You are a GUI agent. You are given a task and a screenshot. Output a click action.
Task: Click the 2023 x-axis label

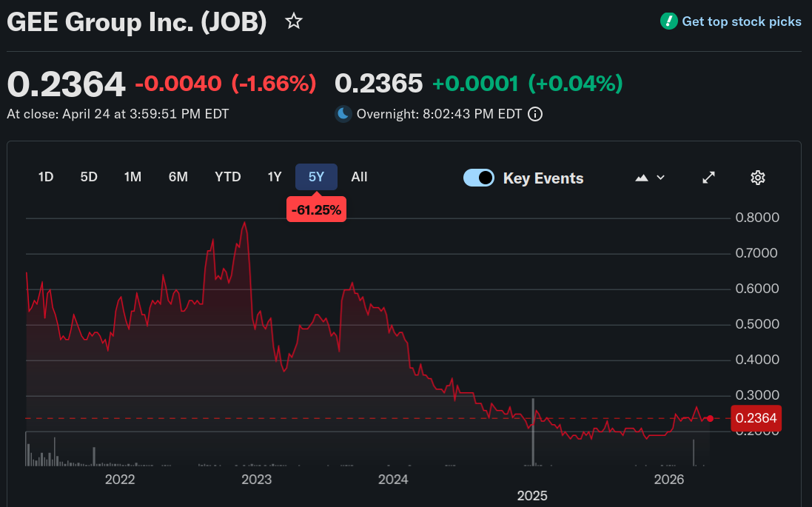(256, 480)
